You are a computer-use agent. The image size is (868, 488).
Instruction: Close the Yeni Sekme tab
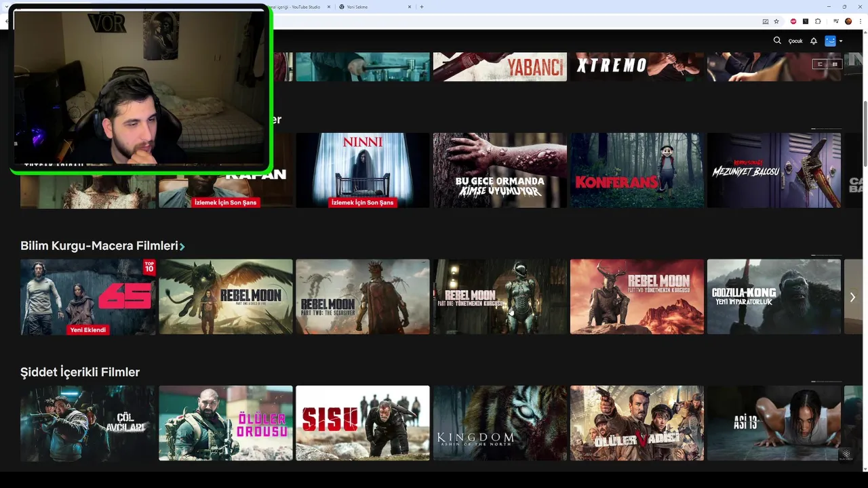click(x=410, y=7)
